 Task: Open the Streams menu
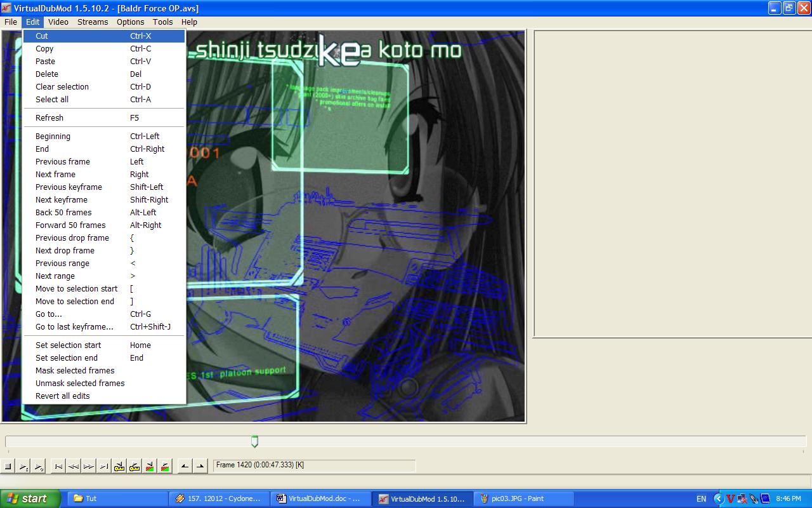[x=93, y=22]
